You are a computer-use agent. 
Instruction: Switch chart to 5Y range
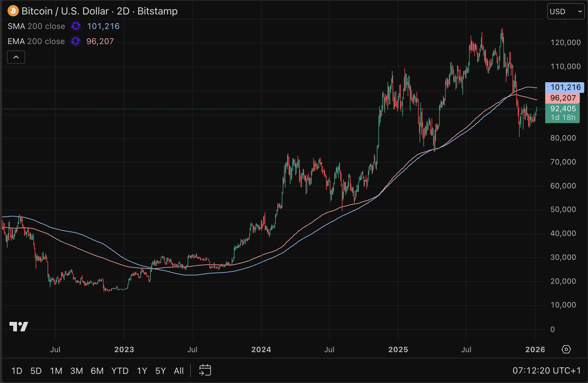161,371
